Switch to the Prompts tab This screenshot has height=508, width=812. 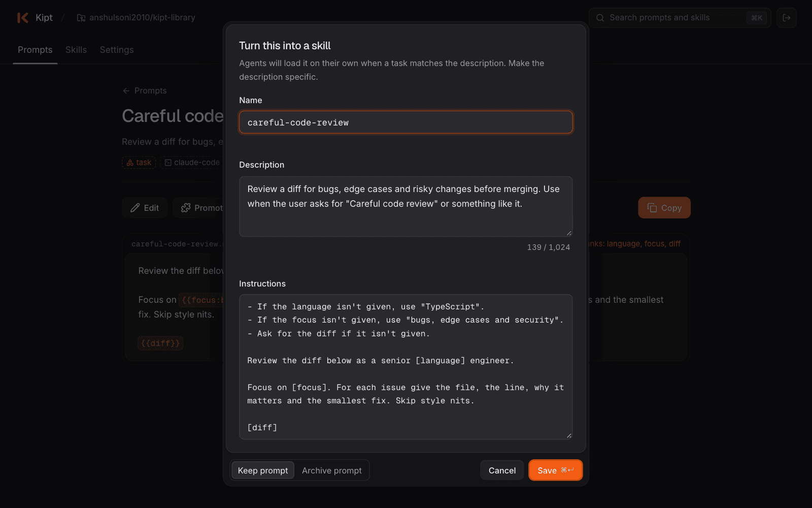(35, 50)
